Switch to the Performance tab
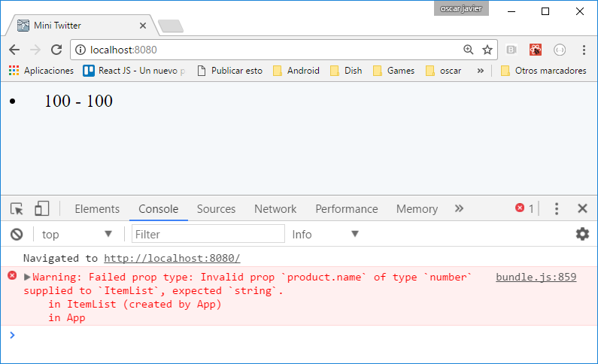This screenshot has width=598, height=364. [346, 209]
